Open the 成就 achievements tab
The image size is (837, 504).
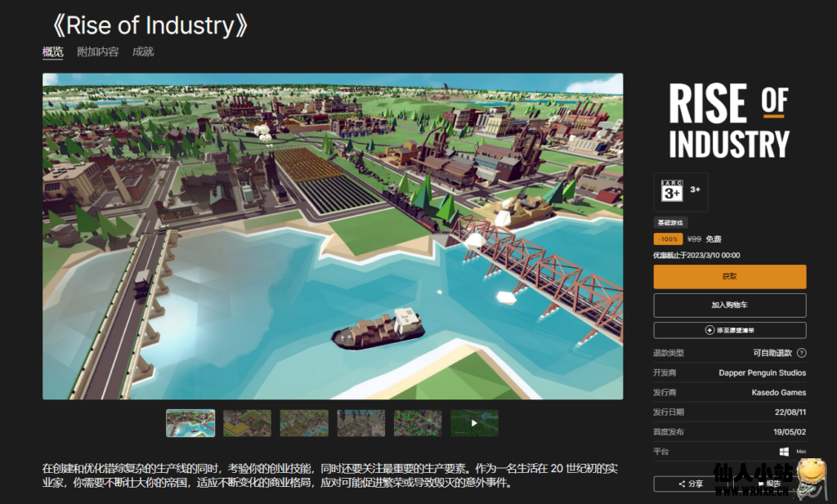142,51
